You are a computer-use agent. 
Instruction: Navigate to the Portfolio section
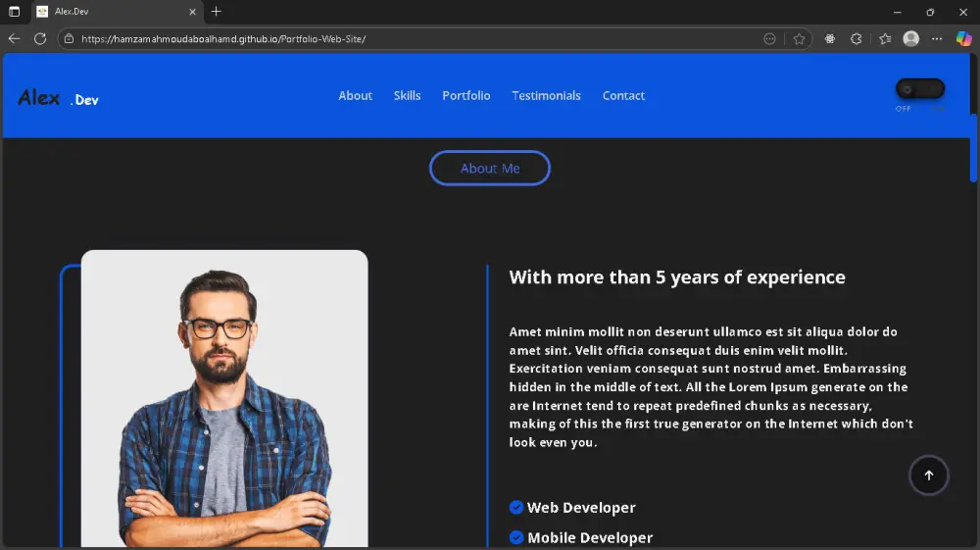tap(466, 96)
